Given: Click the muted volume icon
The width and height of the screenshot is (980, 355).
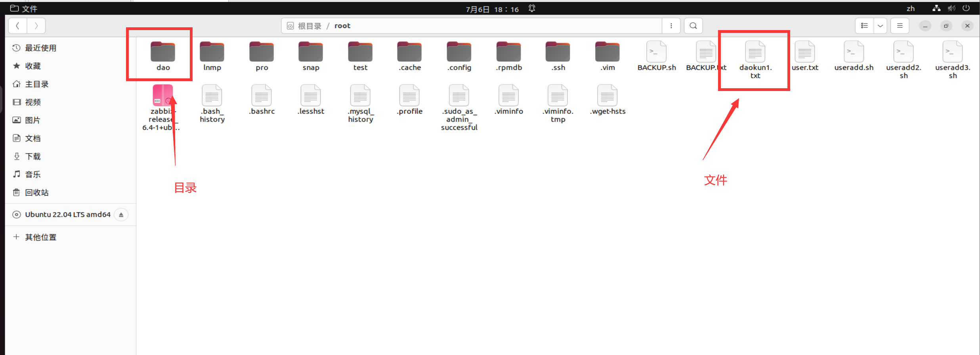Looking at the screenshot, I should click(x=951, y=8).
